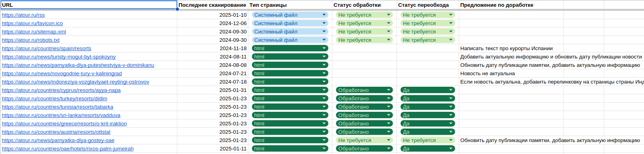The image size is (644, 154).
Task: Open 'Обработано' dropdown for ayya-napa row
Action: tap(364, 90)
